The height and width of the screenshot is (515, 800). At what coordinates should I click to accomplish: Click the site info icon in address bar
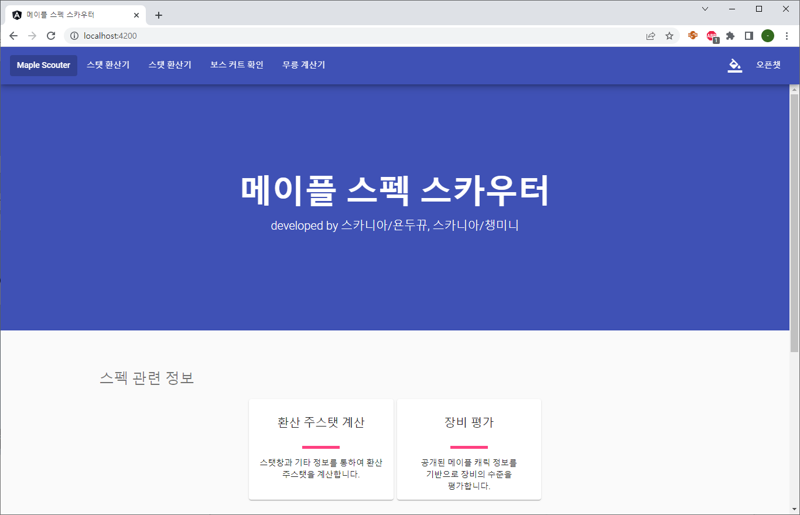coord(74,36)
